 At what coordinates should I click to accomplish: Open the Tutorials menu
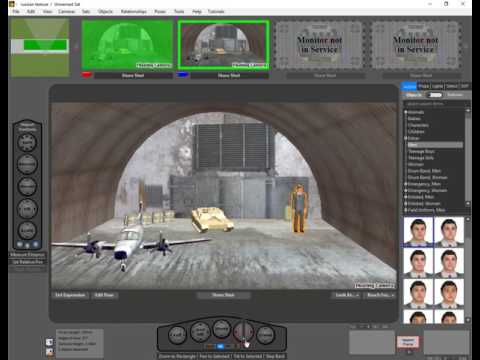point(216,12)
